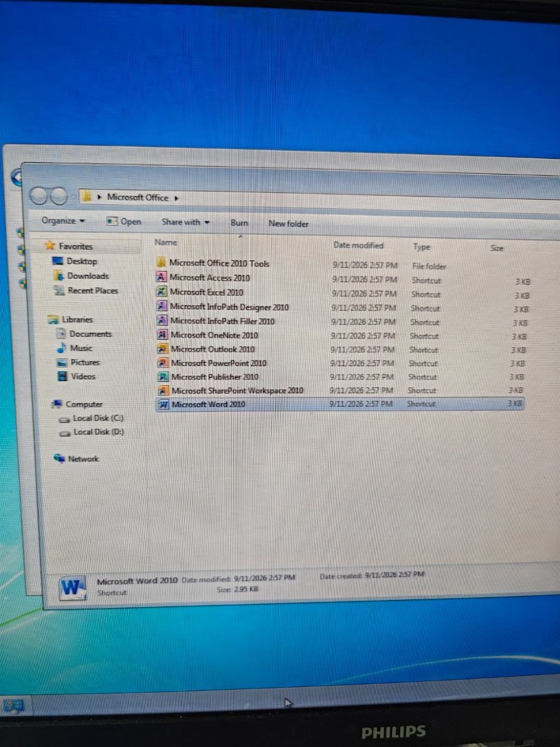
Task: Sort by the Name column header
Action: (166, 242)
